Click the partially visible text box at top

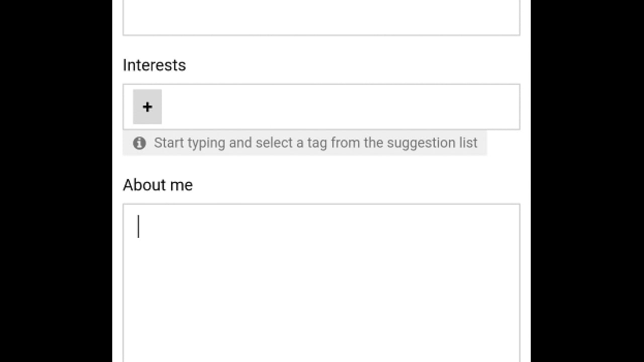point(321,18)
